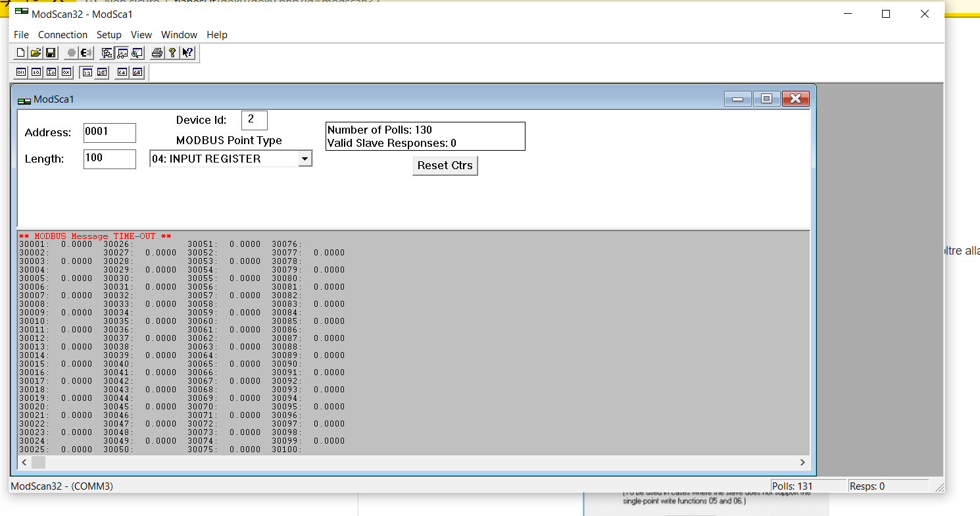Click the MODBUS Message TIME-OUT text
This screenshot has height=516, width=980.
pyautogui.click(x=95, y=236)
